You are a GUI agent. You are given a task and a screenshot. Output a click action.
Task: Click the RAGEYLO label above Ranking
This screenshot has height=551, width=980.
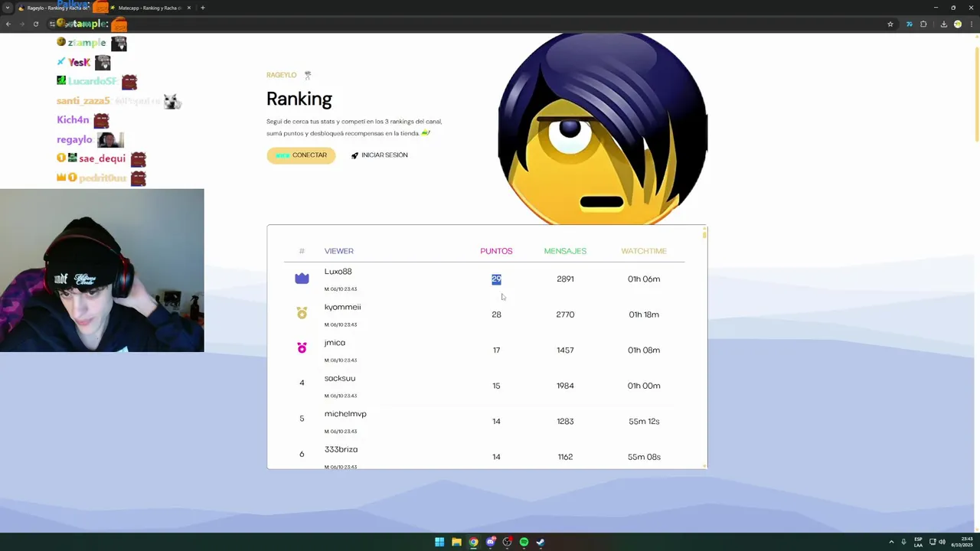[x=281, y=75]
